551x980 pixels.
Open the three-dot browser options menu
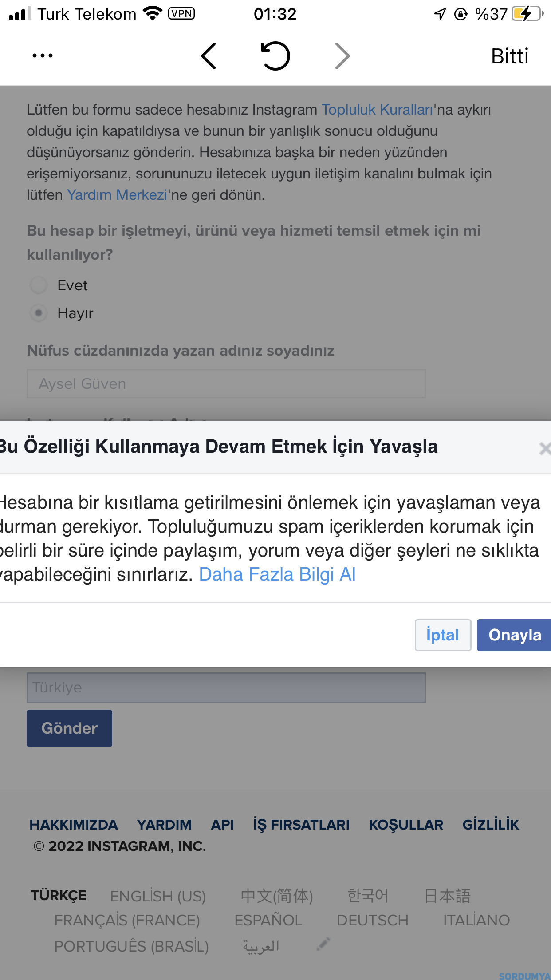(x=43, y=56)
